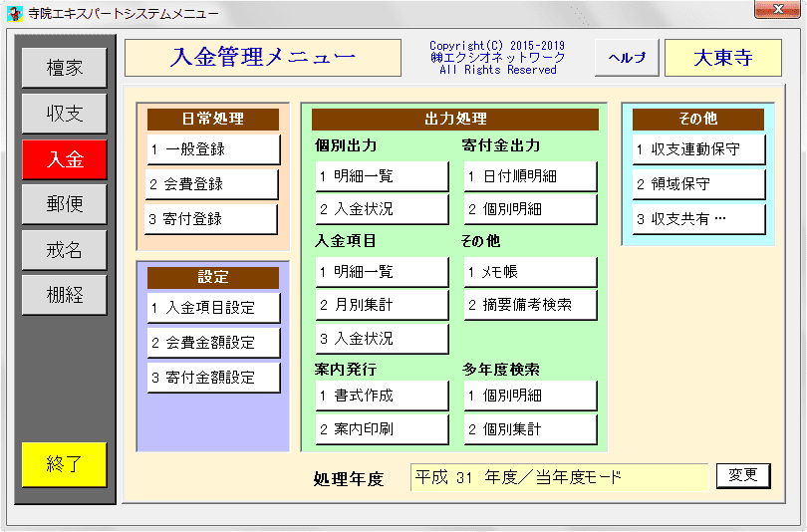Open the ヘルプ help button
The image size is (807, 532).
point(627,58)
